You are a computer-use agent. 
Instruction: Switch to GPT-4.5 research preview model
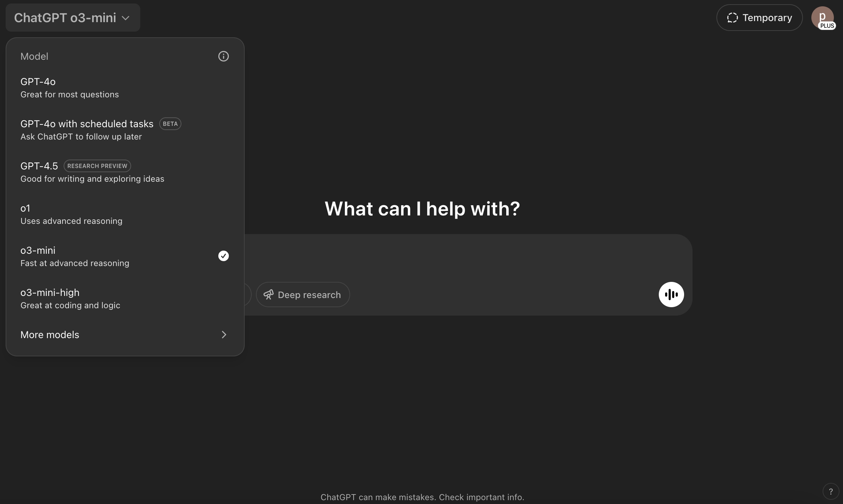tap(125, 172)
